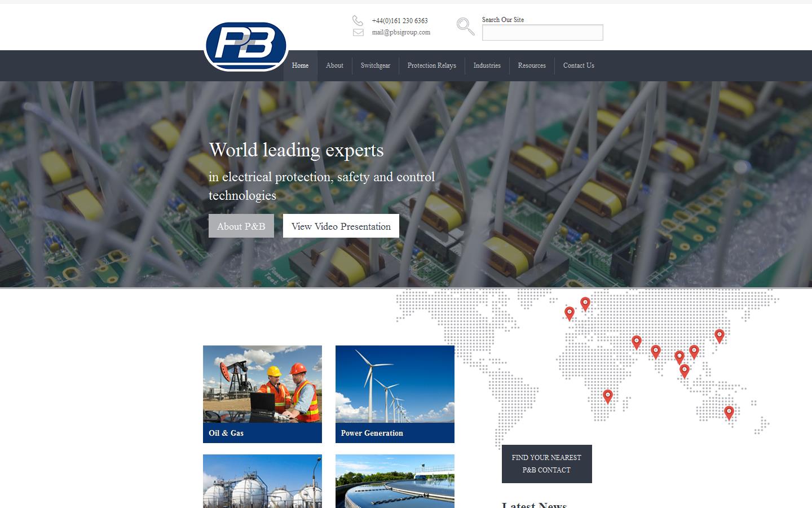Click the easternmost map pin near Japan
This screenshot has width=812, height=508.
pyautogui.click(x=719, y=335)
